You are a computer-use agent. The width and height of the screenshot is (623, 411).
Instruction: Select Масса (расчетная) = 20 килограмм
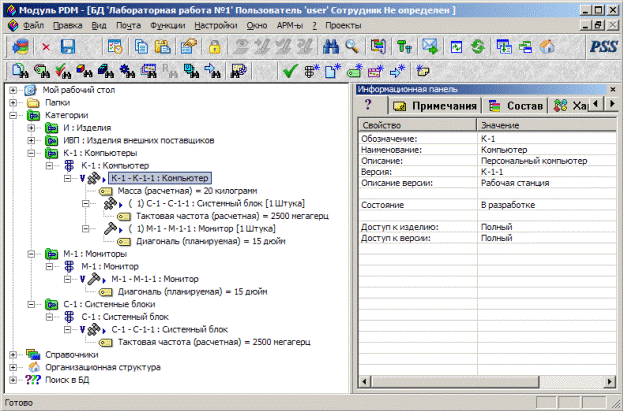(x=187, y=191)
